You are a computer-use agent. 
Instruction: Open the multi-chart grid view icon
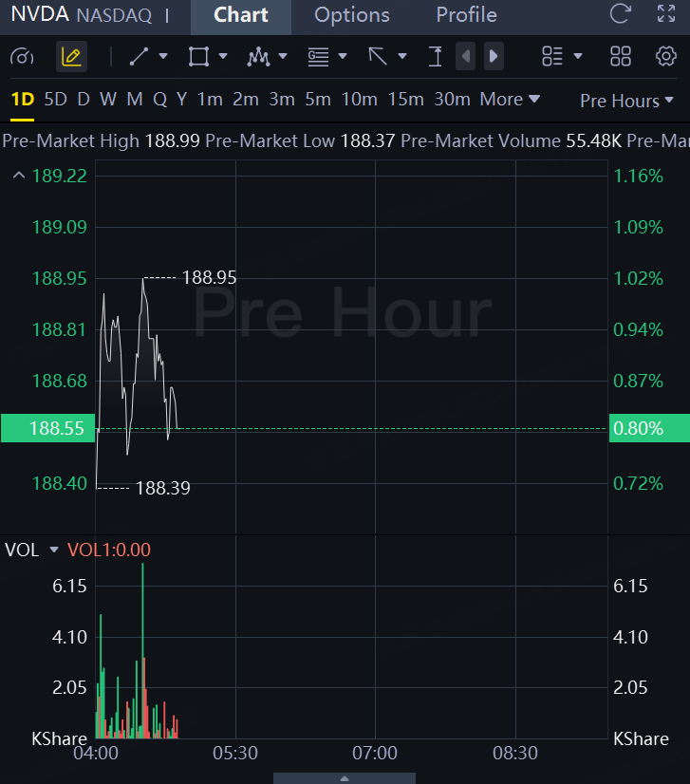pos(621,57)
